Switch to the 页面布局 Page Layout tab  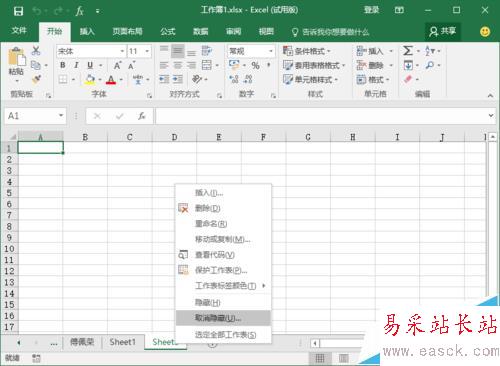(x=127, y=31)
